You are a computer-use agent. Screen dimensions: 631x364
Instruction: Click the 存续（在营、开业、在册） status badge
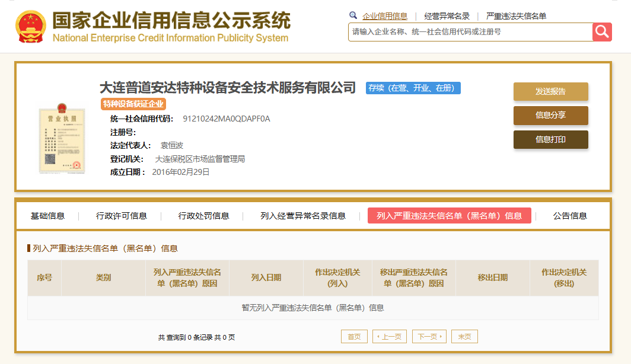pos(413,88)
